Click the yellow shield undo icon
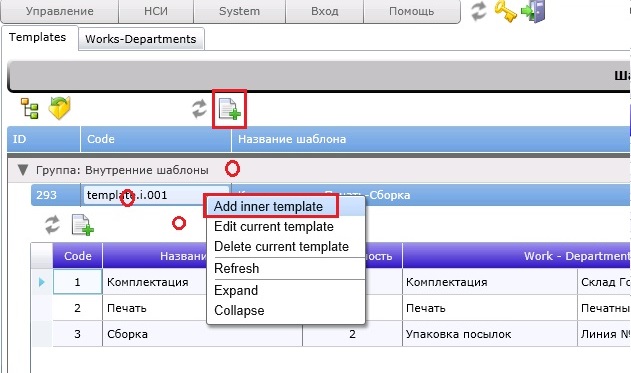Screen dimensions: 631x373 click(60, 108)
